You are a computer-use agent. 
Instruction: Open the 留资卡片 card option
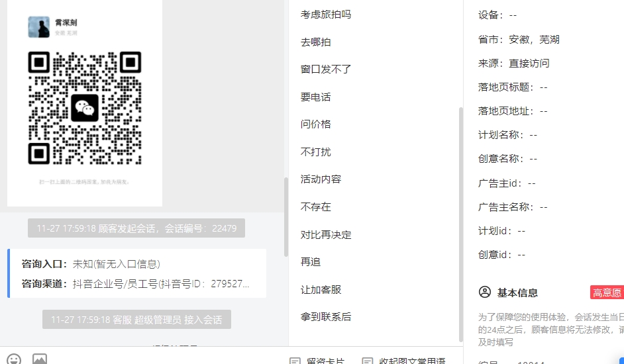[x=317, y=361]
